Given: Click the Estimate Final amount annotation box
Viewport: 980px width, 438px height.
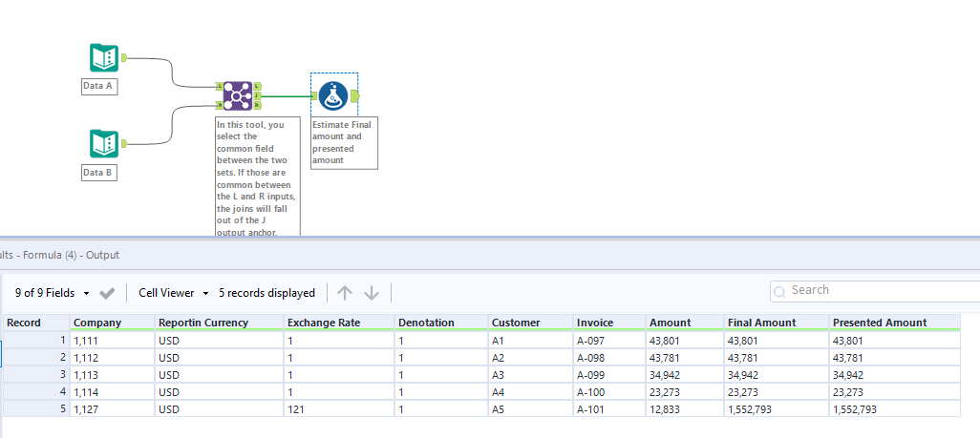Looking at the screenshot, I should click(x=344, y=143).
